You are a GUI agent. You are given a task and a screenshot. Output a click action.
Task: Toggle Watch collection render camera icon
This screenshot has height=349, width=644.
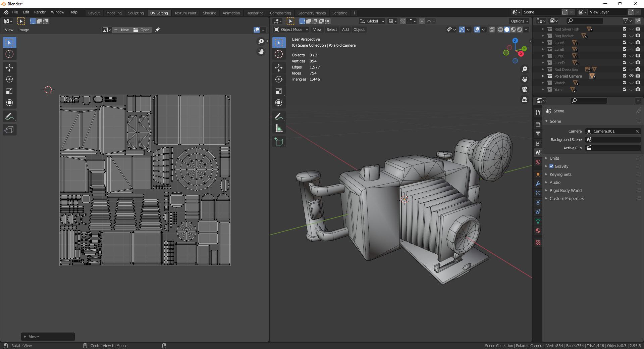coord(638,83)
